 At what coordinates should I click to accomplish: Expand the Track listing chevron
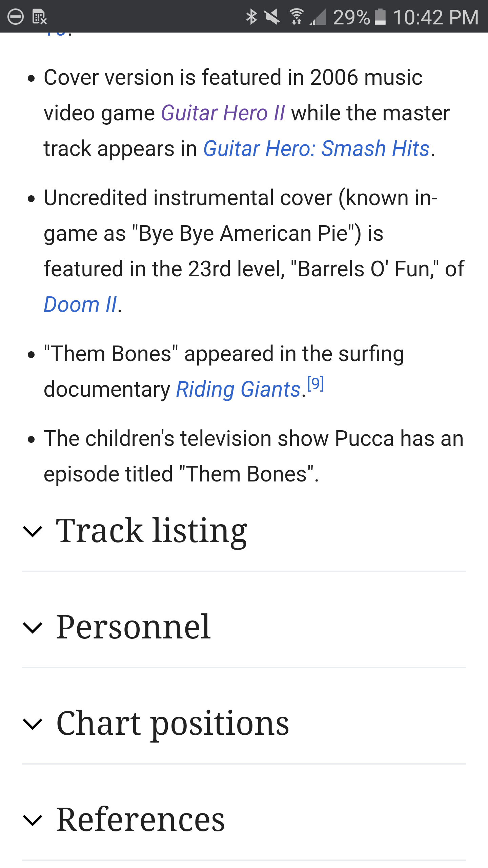[33, 531]
